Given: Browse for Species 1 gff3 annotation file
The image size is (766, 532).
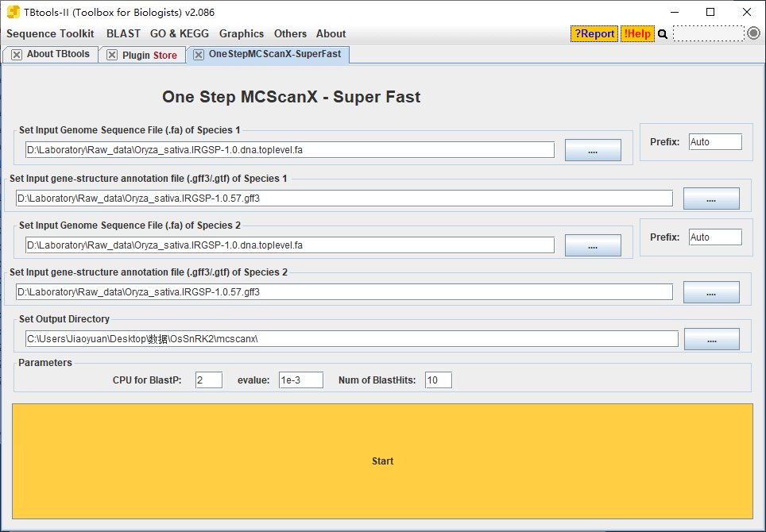Looking at the screenshot, I should click(x=711, y=199).
